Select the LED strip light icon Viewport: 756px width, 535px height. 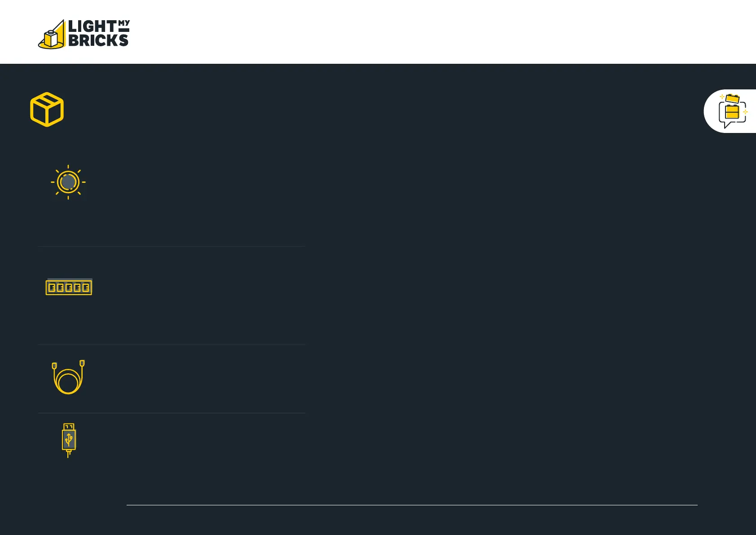tap(69, 287)
